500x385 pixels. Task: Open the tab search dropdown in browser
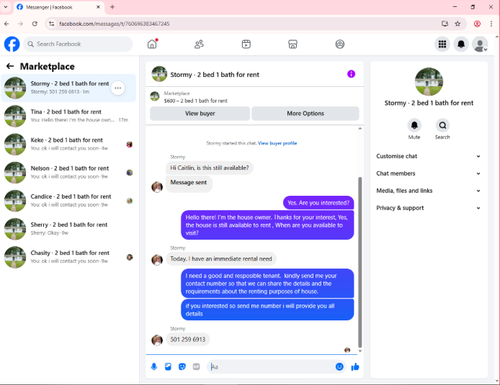pyautogui.click(x=6, y=7)
